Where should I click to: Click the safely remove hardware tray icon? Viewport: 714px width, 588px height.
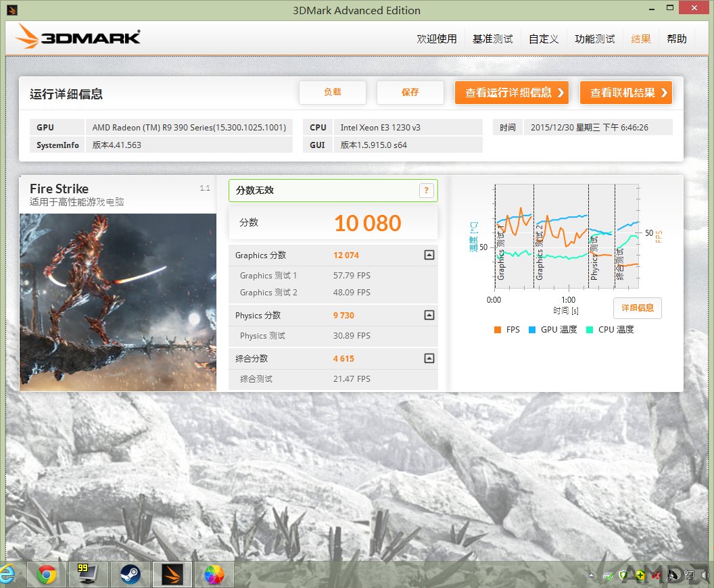(x=609, y=576)
